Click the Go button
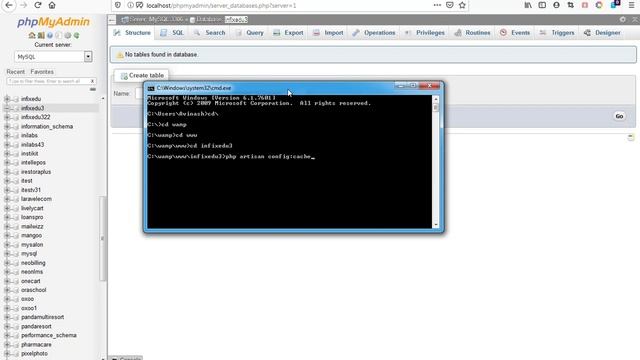640x360 pixels. point(619,116)
